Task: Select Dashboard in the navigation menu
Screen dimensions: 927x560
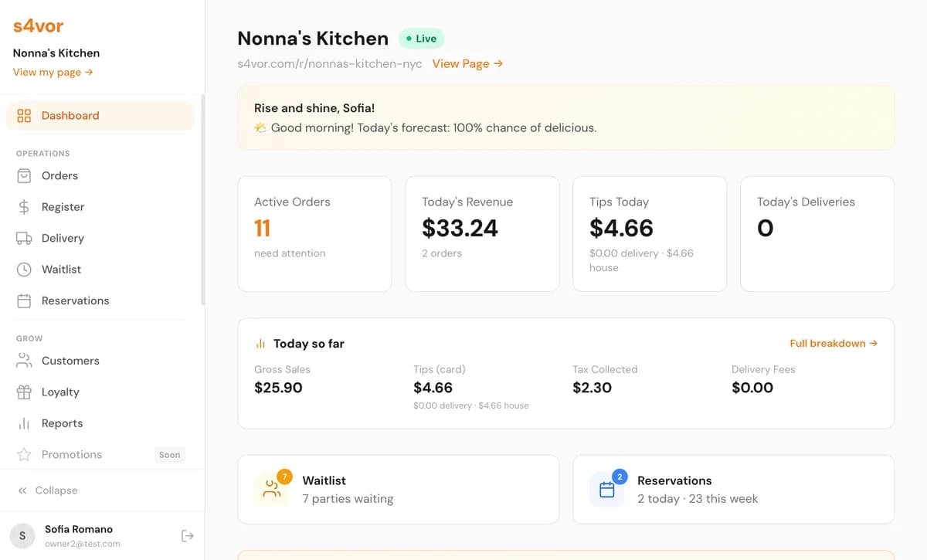Action: (x=70, y=115)
